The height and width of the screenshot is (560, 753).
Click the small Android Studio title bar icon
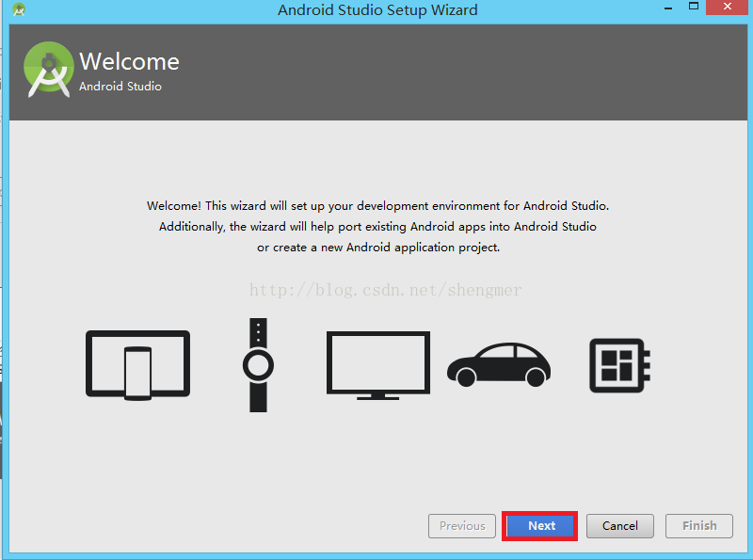pyautogui.click(x=19, y=9)
